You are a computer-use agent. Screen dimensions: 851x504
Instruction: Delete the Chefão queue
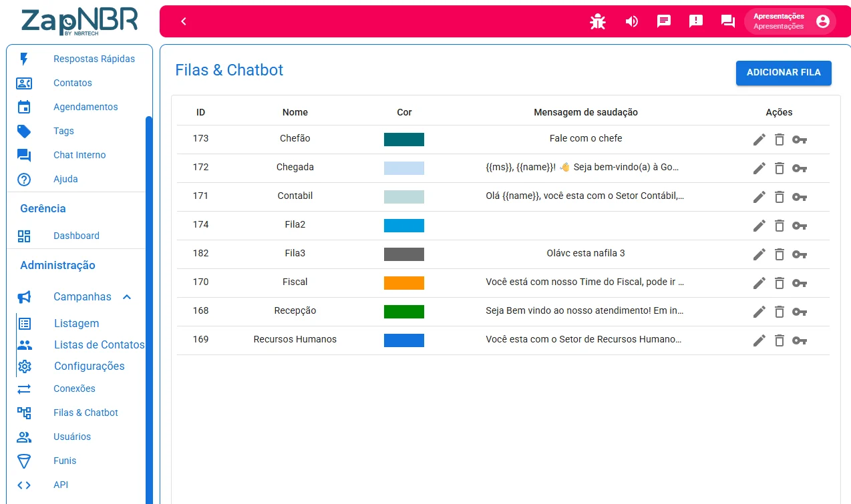point(780,140)
